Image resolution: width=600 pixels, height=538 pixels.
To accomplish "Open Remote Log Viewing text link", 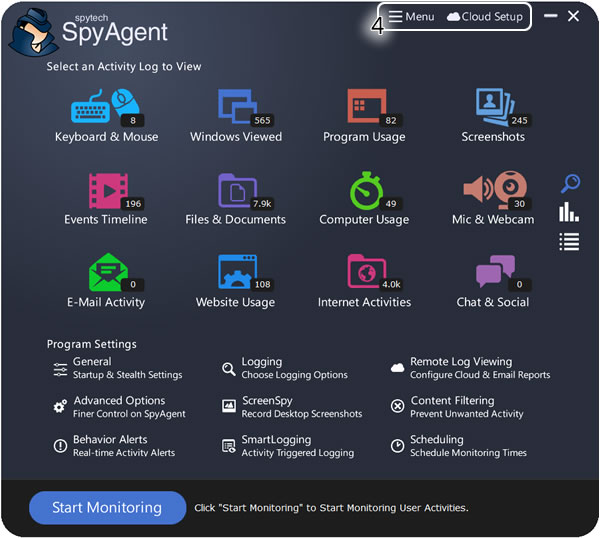I will pos(480,368).
